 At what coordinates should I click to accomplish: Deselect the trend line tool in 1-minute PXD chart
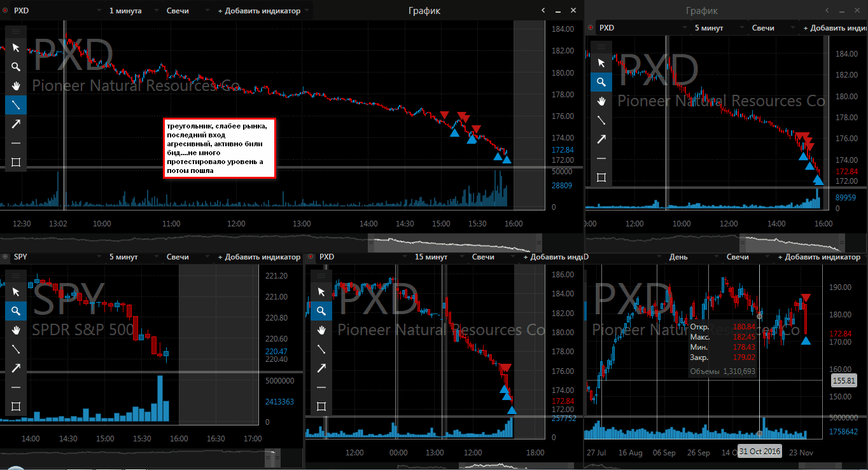[16, 105]
